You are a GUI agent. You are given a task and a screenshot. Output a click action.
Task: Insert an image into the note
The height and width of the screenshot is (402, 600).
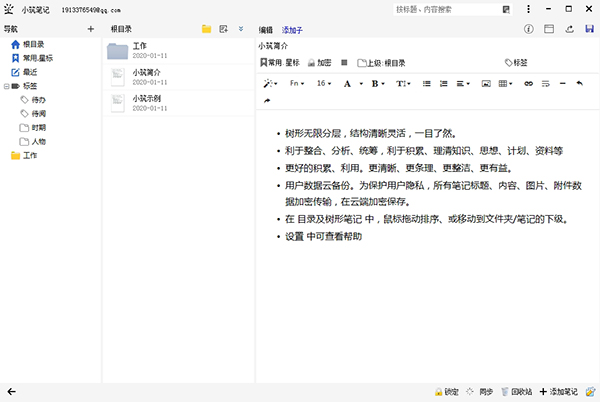[487, 84]
